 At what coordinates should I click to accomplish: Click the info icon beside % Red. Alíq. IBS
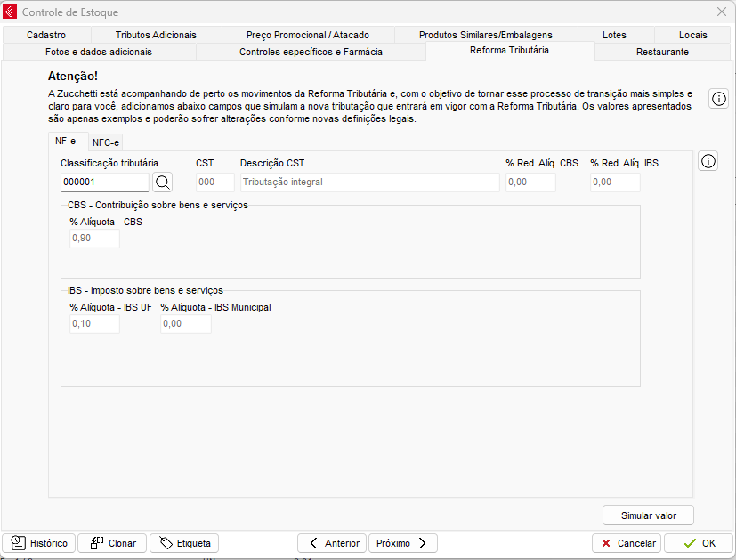[x=708, y=161]
